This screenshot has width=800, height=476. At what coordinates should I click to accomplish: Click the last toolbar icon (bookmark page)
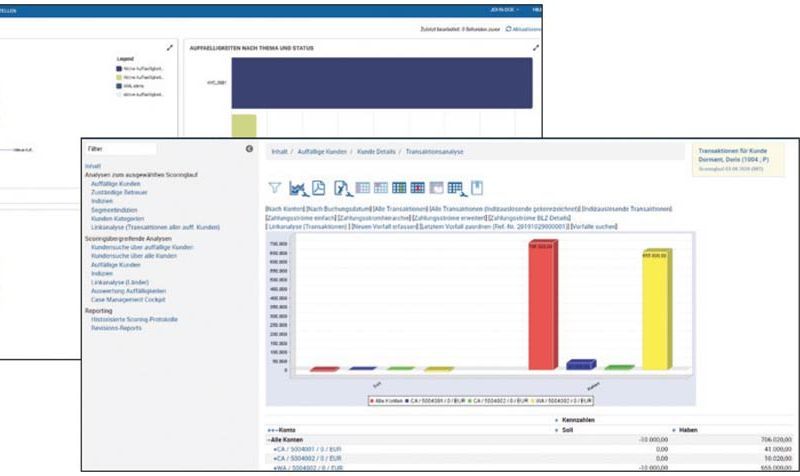click(x=477, y=188)
